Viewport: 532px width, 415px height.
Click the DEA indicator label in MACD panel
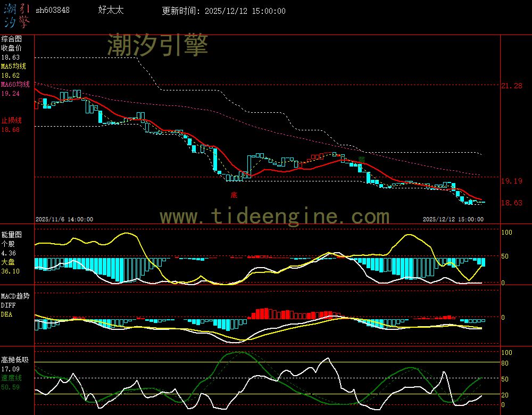coord(7,314)
